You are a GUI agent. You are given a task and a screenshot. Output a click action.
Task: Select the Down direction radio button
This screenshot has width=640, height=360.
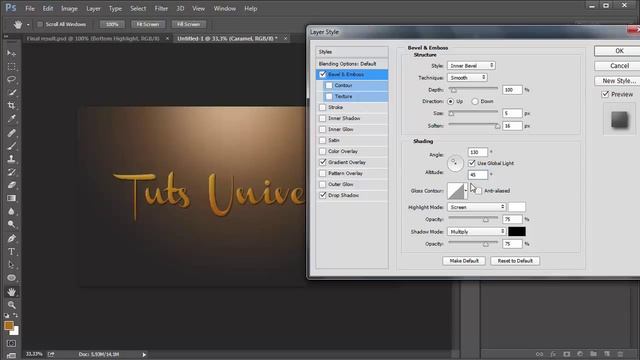475,101
